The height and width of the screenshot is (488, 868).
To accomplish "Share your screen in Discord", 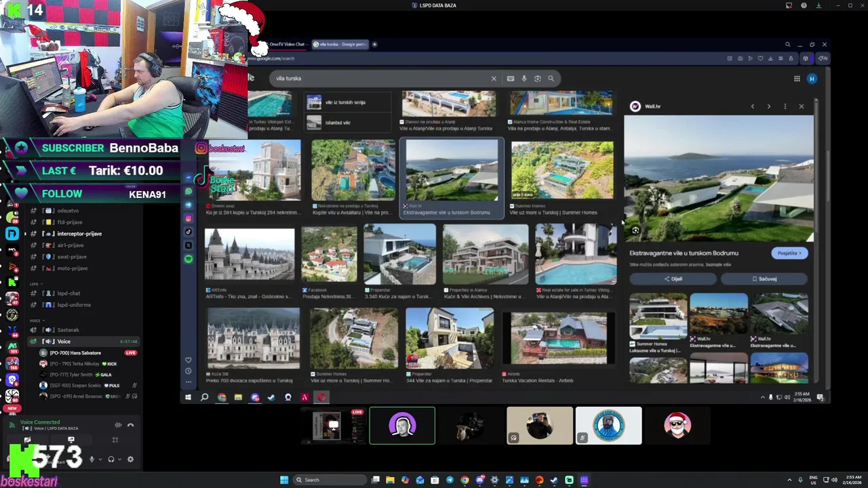I will [x=71, y=440].
